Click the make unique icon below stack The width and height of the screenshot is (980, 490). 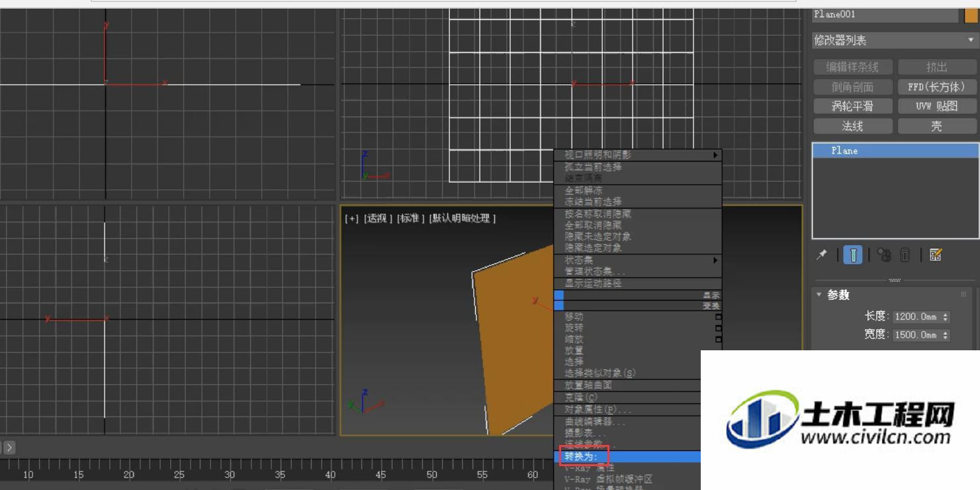[x=884, y=255]
